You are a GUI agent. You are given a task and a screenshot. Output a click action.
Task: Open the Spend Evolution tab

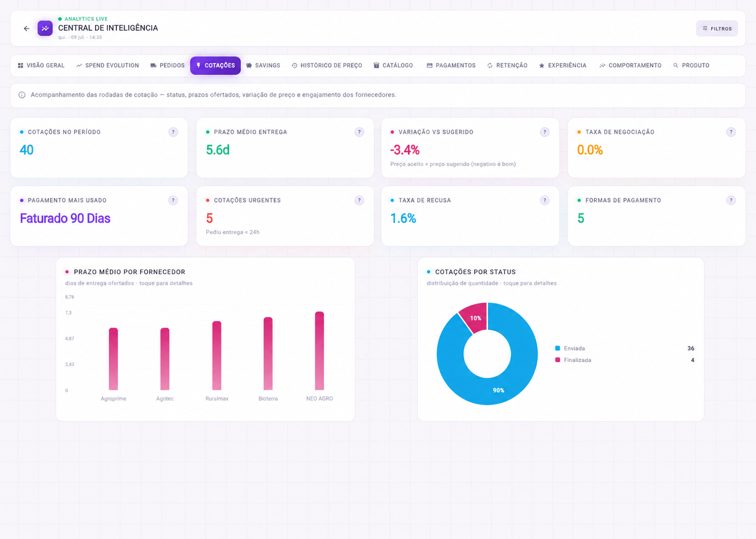107,66
